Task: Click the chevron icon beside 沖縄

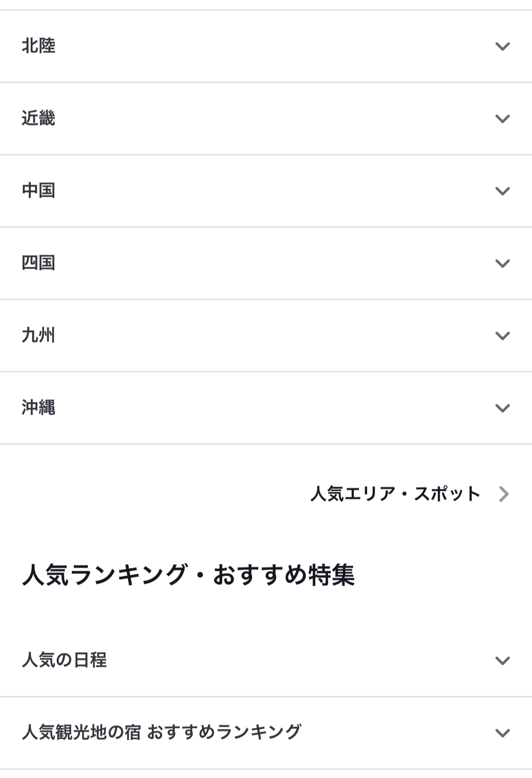Action: [x=502, y=408]
